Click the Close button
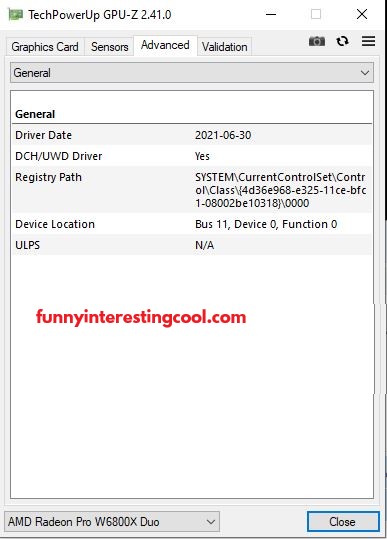This screenshot has height=539, width=387. (x=342, y=521)
